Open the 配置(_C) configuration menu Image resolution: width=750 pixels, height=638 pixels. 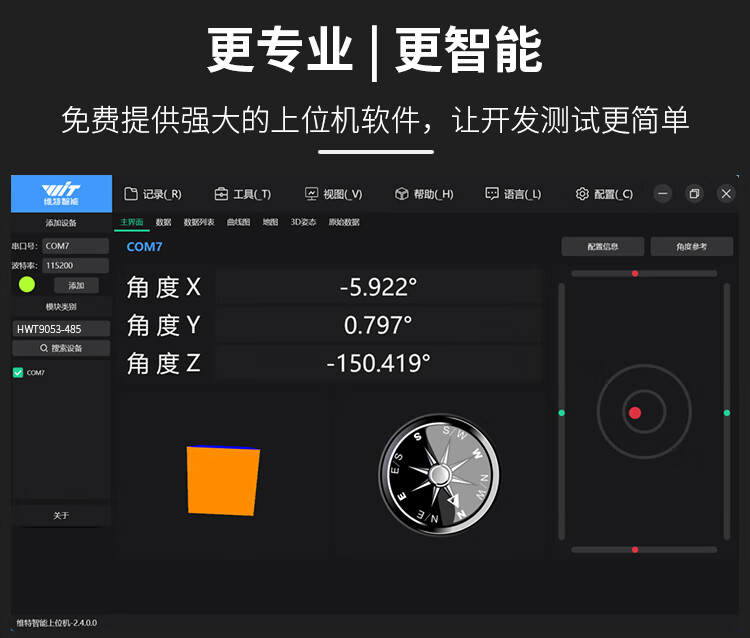click(604, 194)
